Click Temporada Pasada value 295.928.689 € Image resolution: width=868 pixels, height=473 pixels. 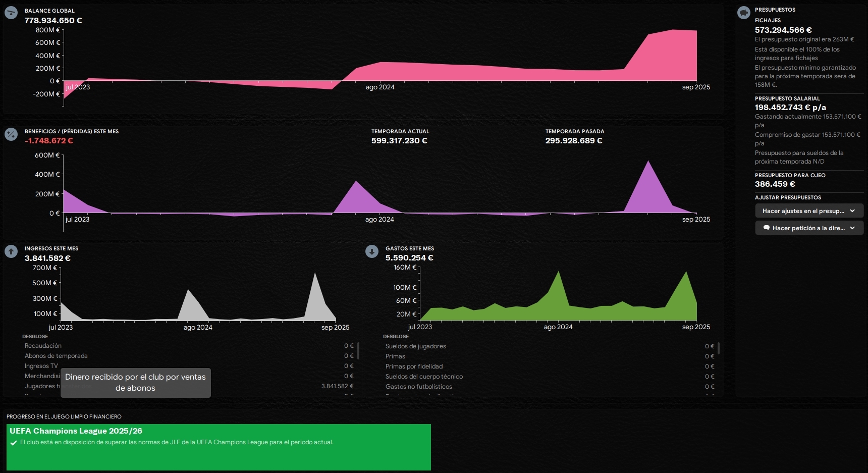(574, 141)
